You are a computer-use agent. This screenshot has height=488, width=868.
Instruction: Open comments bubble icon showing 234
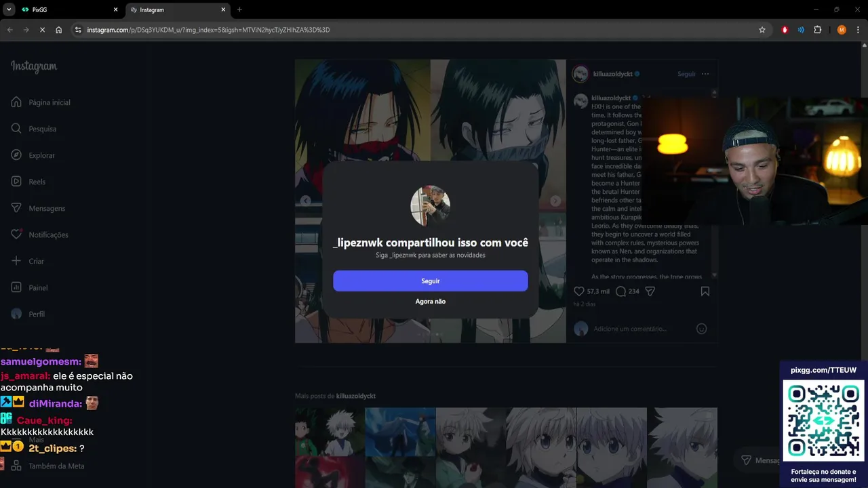point(620,291)
